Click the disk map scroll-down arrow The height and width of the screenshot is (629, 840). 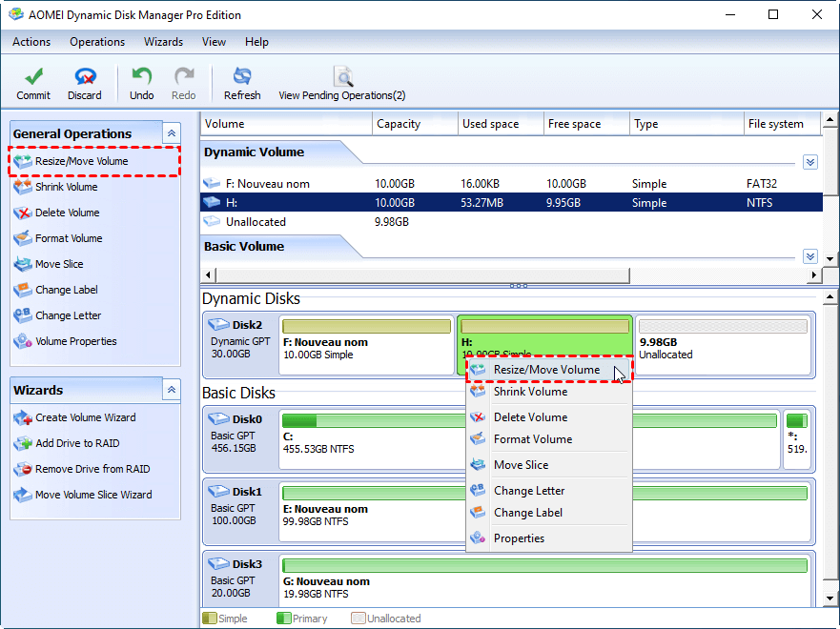pos(830,599)
